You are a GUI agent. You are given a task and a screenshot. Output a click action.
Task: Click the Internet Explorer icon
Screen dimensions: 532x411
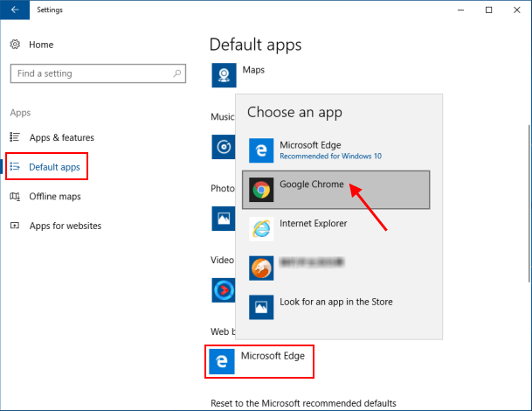(261, 229)
